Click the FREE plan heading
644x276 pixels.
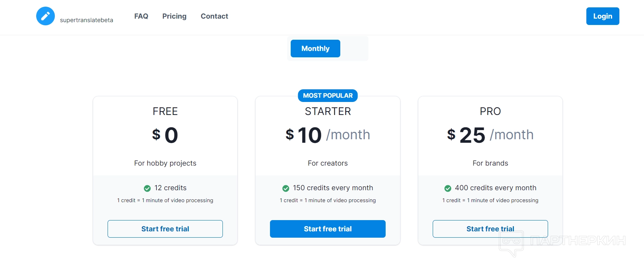coord(165,111)
